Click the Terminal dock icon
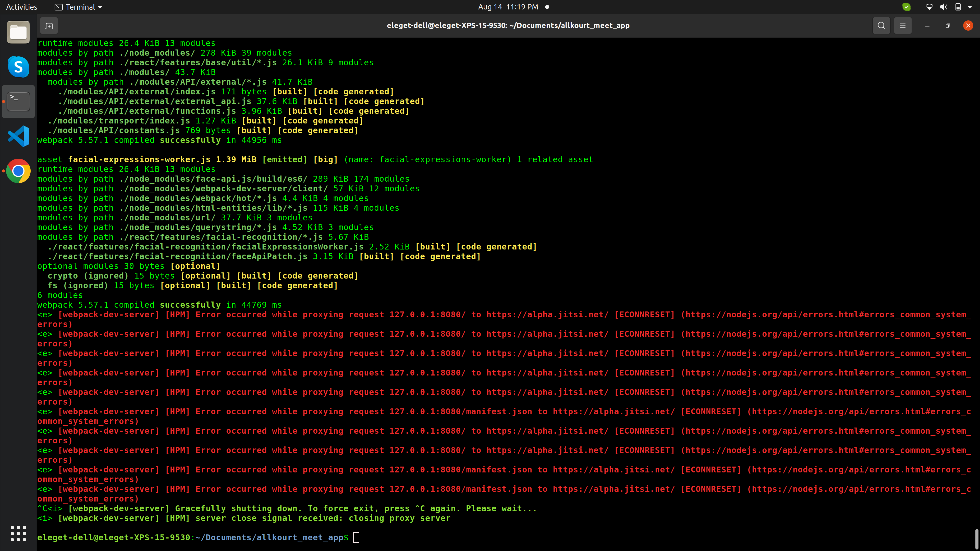 tap(18, 102)
